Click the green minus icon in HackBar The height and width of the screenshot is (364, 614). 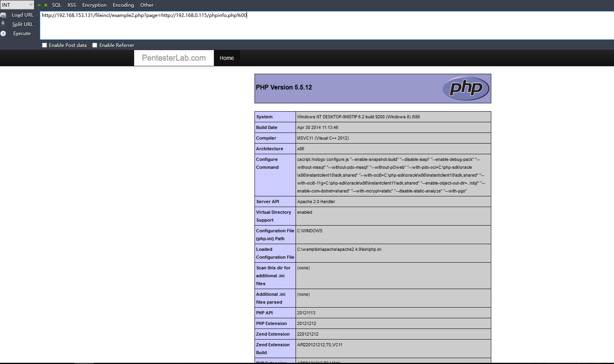pos(39,5)
